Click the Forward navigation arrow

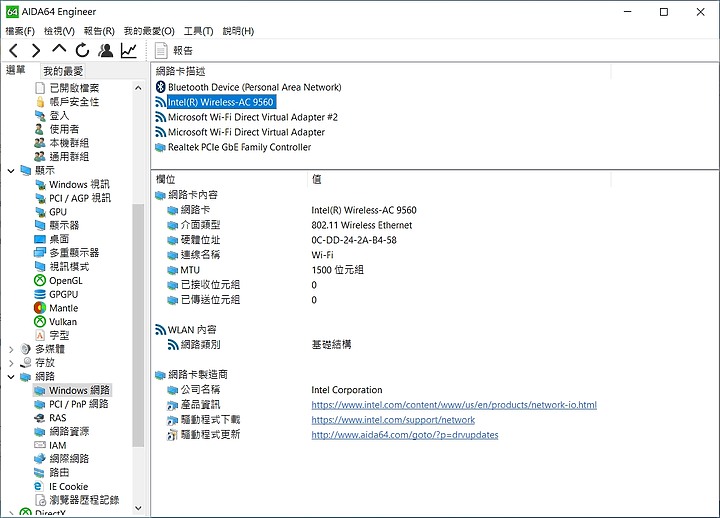(x=36, y=50)
